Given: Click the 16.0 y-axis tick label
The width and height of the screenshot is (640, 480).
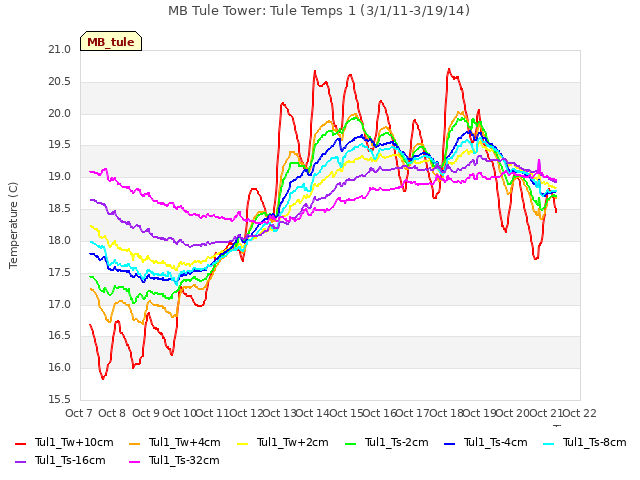Looking at the screenshot, I should pos(60,367).
